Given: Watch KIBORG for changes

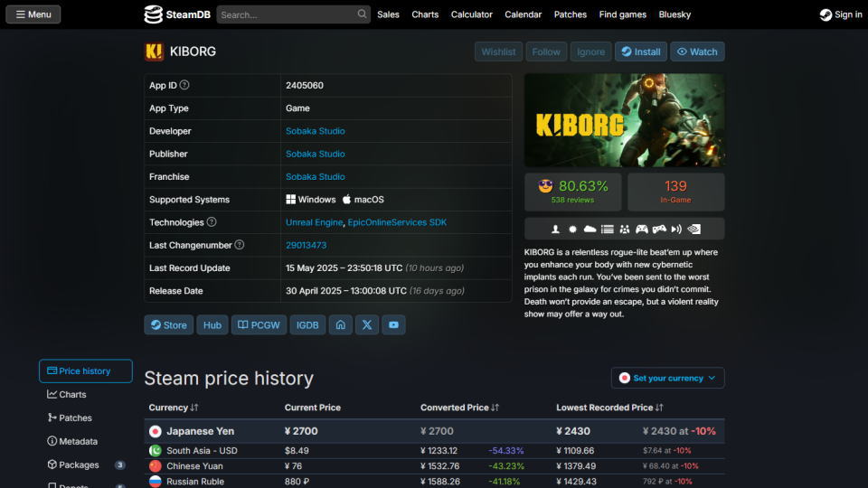Looking at the screenshot, I should pos(697,52).
